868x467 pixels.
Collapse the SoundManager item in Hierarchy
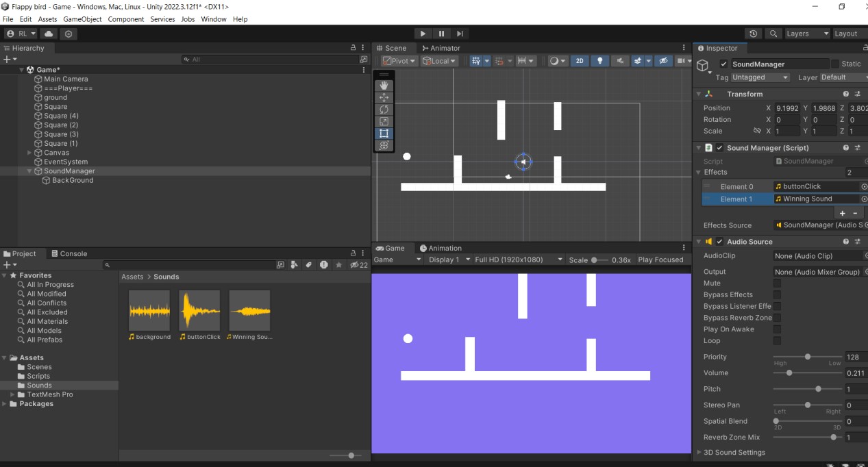pos(29,171)
